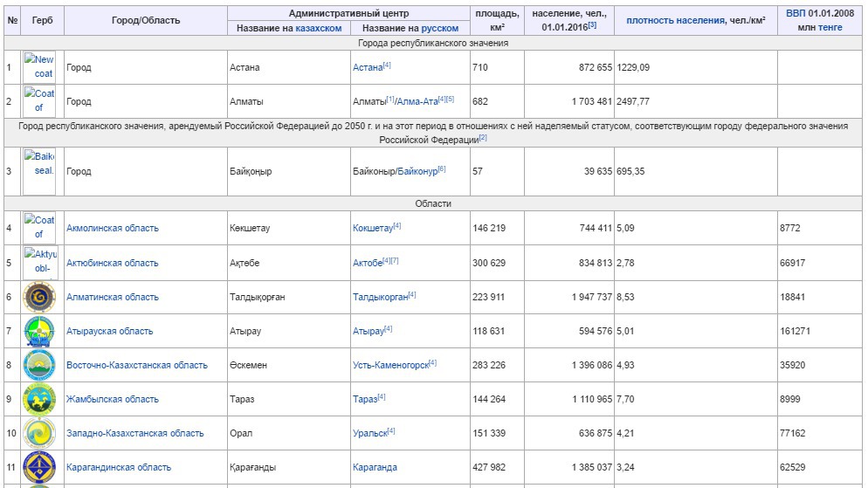The image size is (868, 488).
Task: Open the тенге currency link
Action: pos(830,28)
